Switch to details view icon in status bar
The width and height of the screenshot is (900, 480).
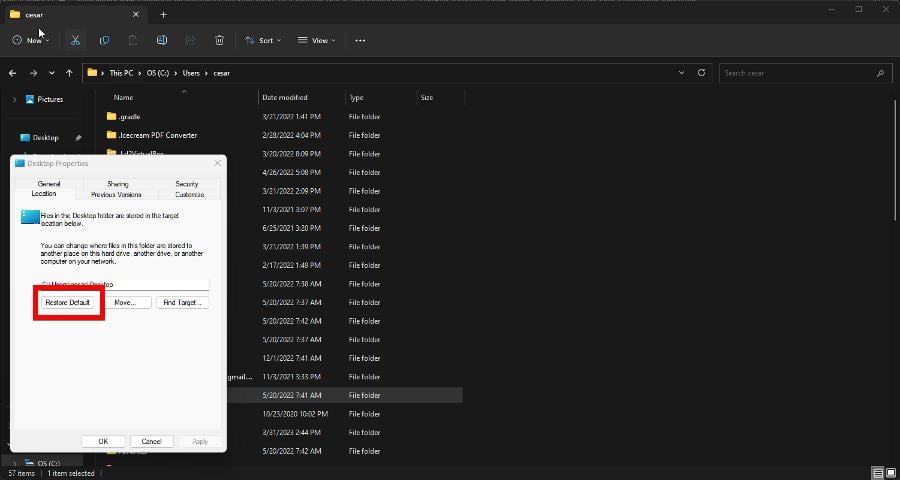878,473
